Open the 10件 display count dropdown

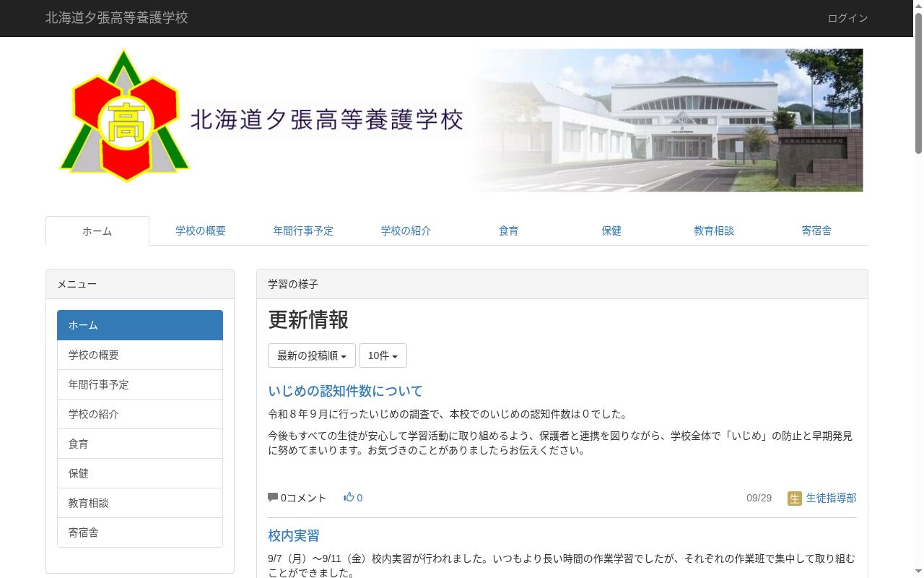(383, 355)
